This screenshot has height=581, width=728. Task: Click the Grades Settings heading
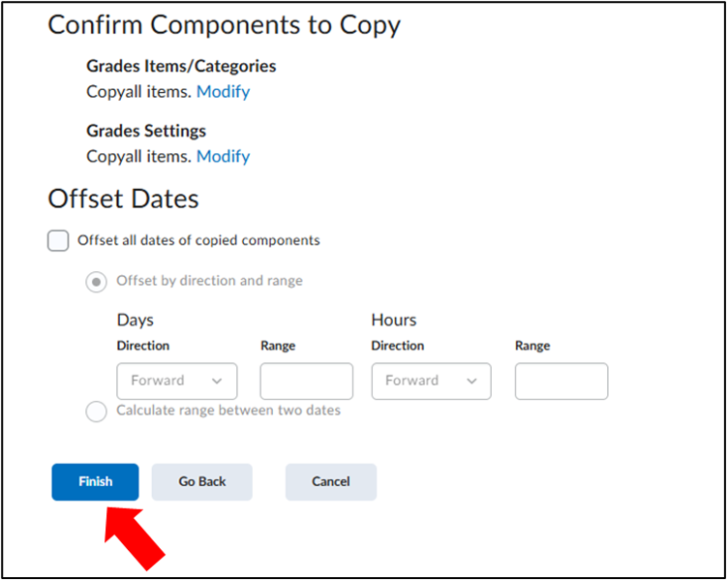tap(146, 131)
